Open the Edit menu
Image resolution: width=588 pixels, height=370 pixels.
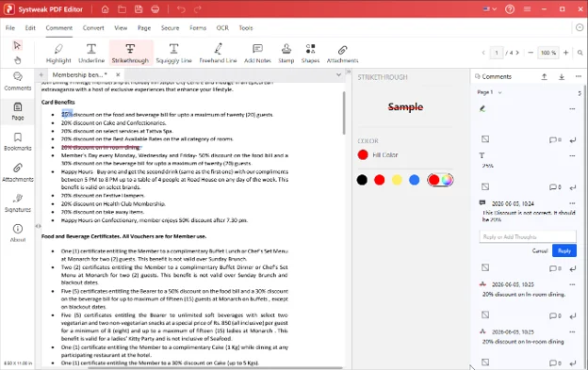[x=30, y=27]
